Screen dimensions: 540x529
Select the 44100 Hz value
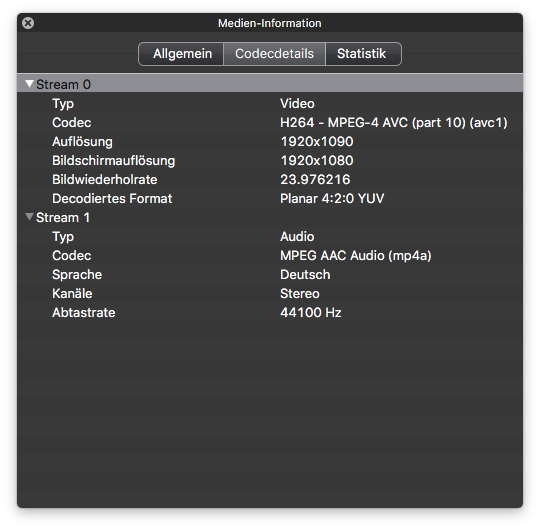(311, 312)
